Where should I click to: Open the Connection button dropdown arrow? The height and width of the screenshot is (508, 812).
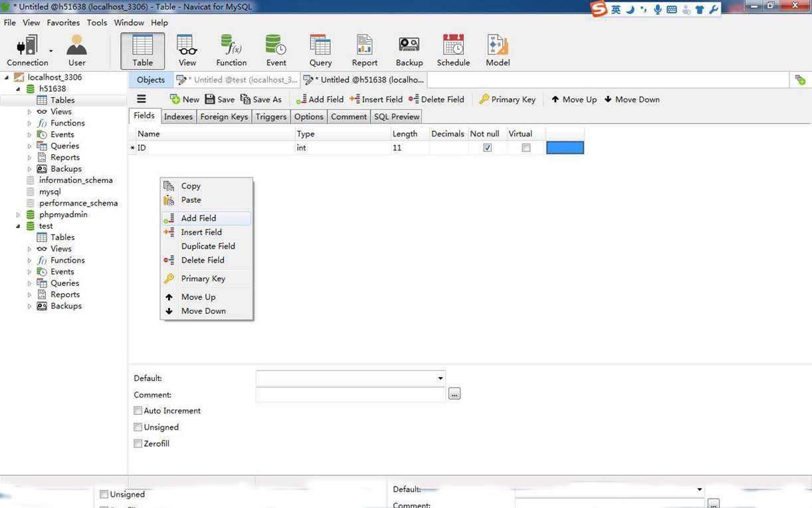[x=51, y=51]
